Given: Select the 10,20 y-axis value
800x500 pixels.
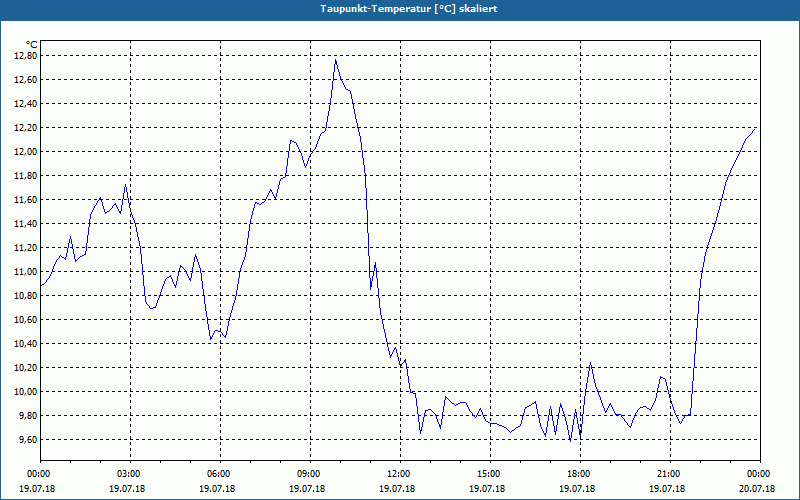Looking at the screenshot, I should [x=26, y=367].
